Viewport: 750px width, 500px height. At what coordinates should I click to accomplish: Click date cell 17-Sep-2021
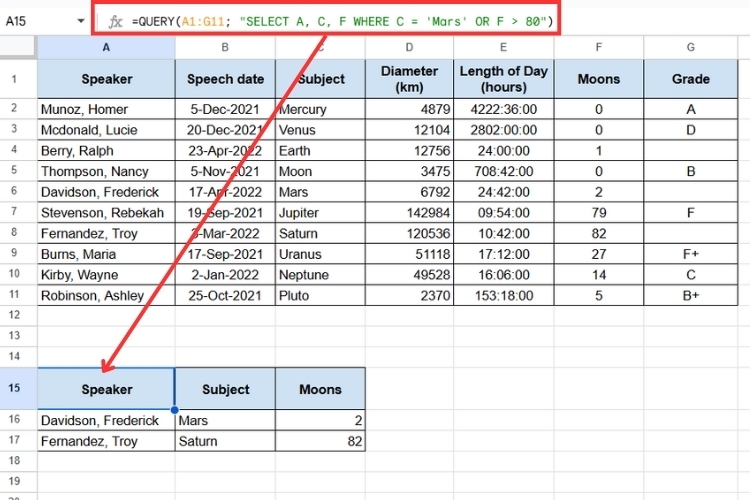[225, 254]
